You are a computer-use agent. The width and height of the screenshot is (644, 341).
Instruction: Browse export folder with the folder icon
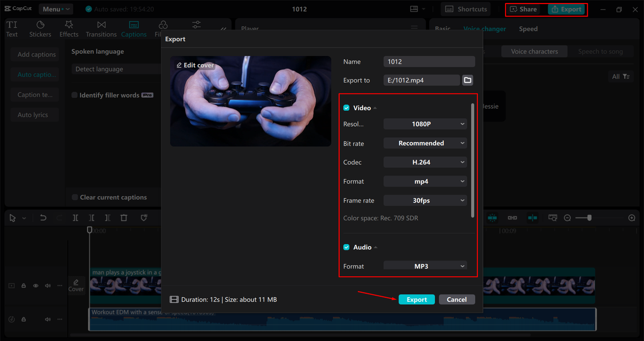click(x=467, y=80)
